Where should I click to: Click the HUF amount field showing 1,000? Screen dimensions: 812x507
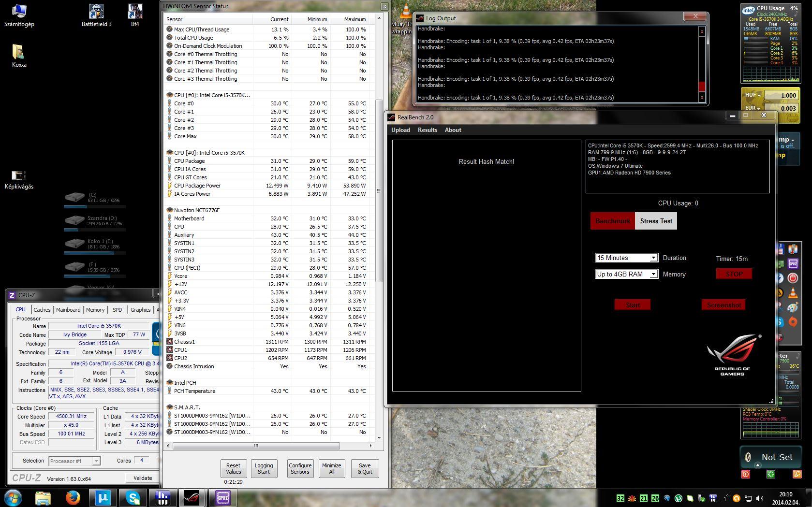click(x=781, y=95)
